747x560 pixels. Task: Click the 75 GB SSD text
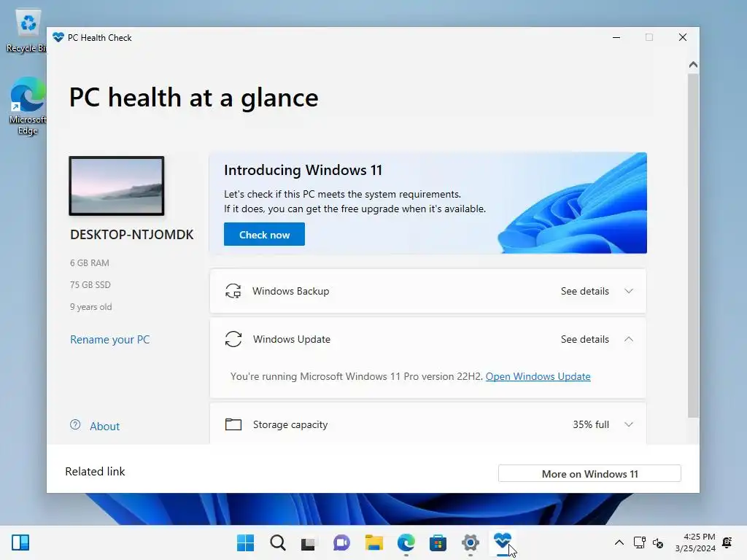(x=90, y=285)
